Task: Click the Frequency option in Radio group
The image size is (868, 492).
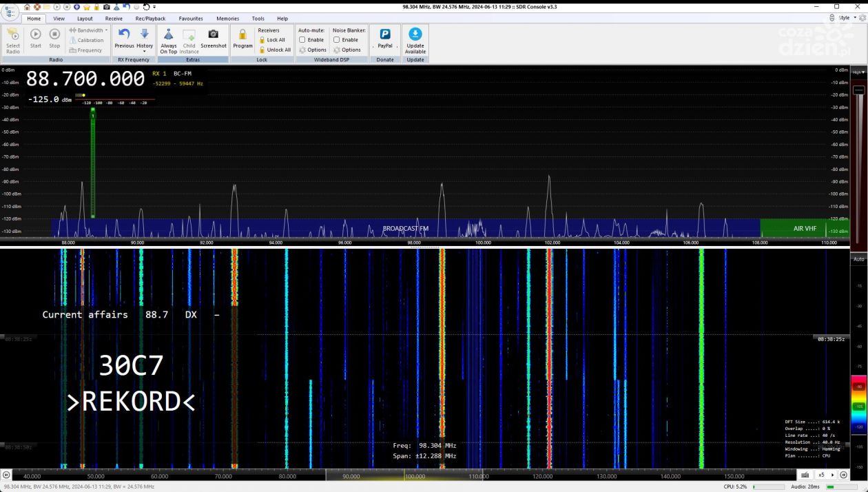Action: [86, 50]
